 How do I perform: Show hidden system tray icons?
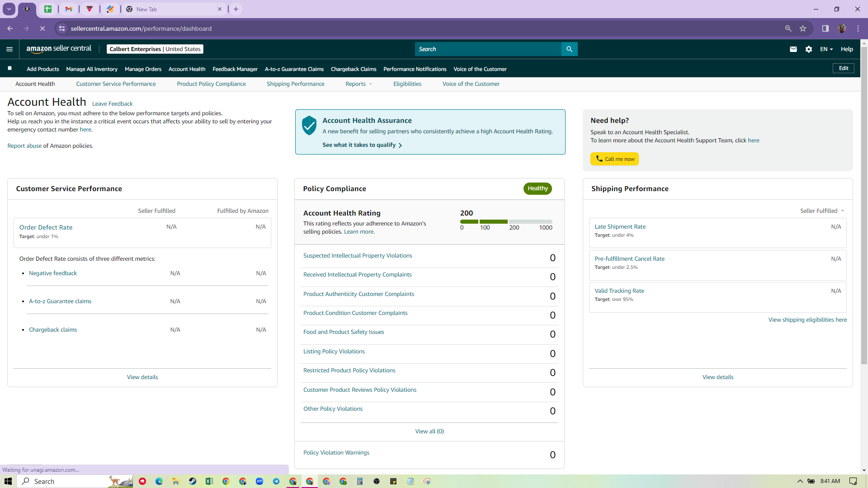[x=800, y=481]
